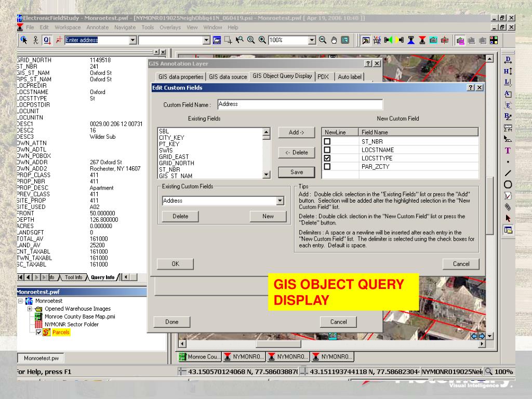Select the purple T text annotation tool

(x=508, y=151)
